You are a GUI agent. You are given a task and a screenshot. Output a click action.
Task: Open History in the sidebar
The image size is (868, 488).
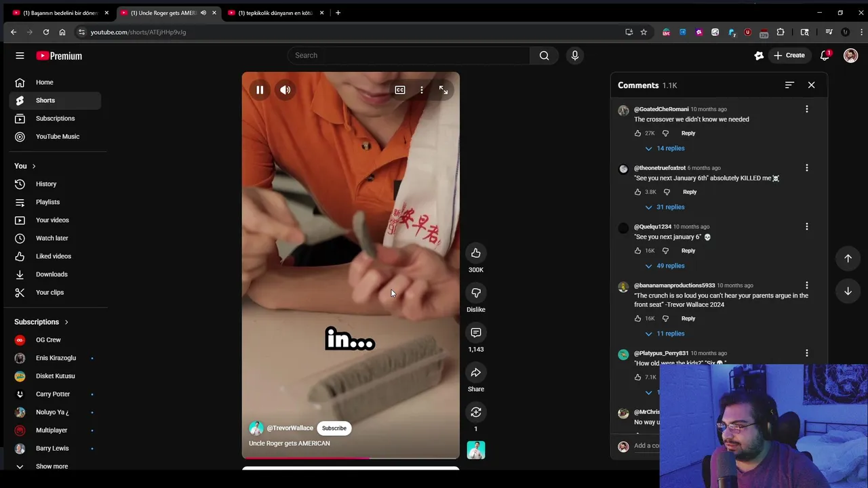54,184
